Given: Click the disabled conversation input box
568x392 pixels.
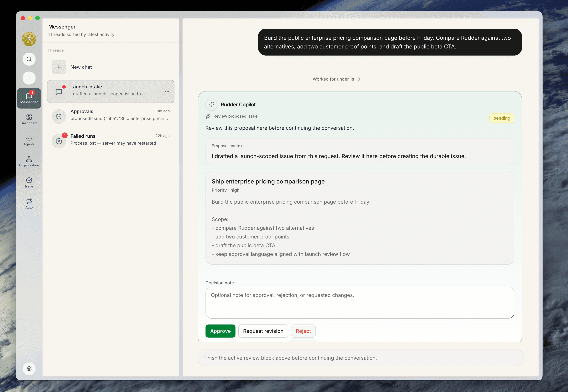Looking at the screenshot, I should pyautogui.click(x=360, y=358).
